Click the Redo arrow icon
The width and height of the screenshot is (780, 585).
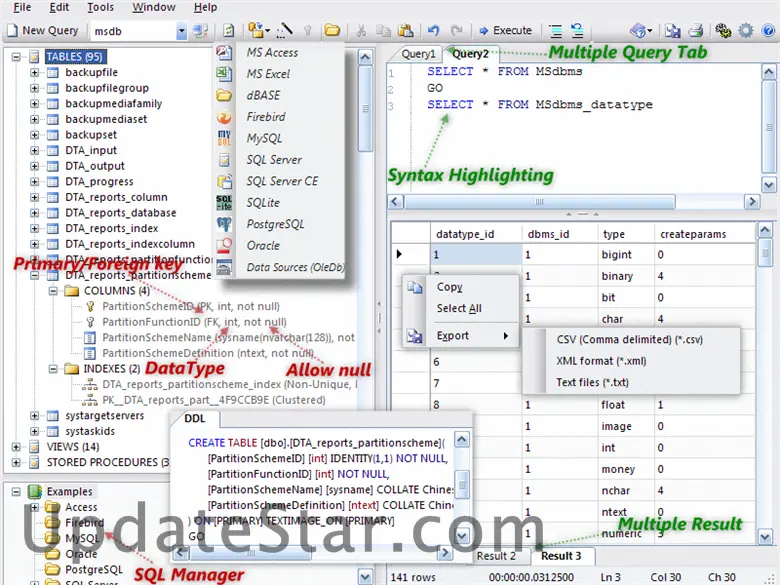pos(456,31)
